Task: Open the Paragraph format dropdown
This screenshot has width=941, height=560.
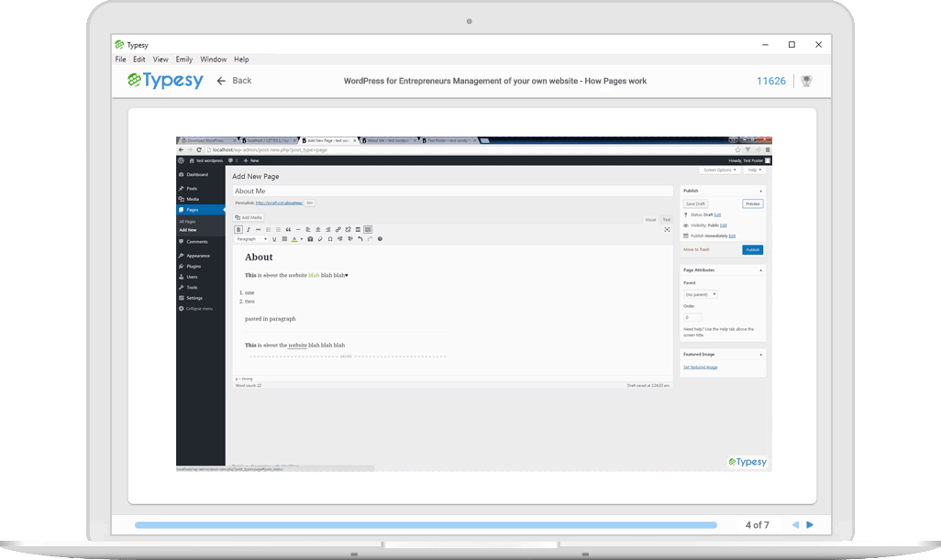Action: click(251, 239)
